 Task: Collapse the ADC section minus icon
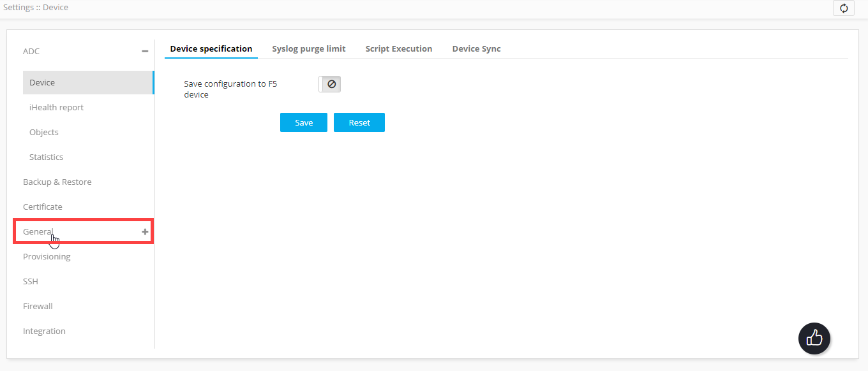(x=145, y=52)
